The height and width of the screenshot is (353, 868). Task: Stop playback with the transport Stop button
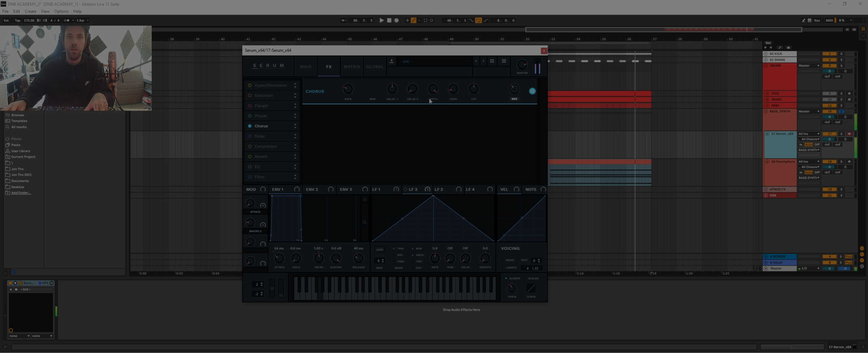[389, 20]
